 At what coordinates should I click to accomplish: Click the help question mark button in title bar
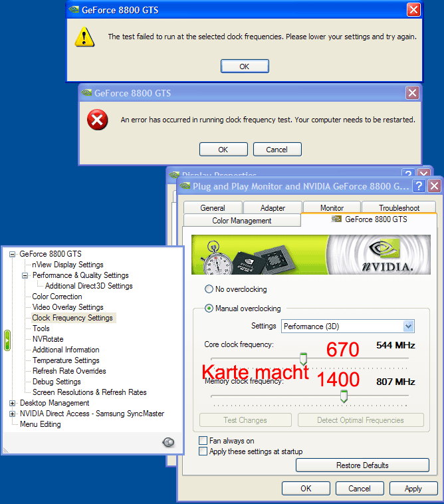pos(419,186)
